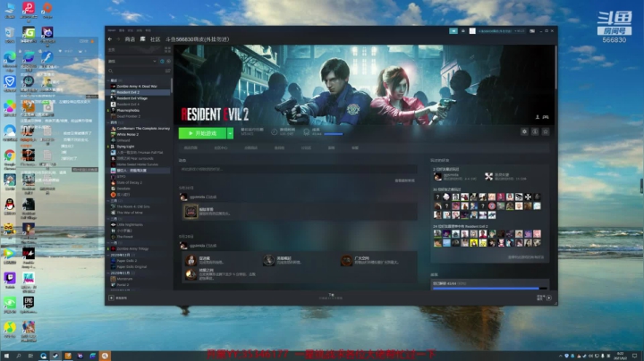Click the green Play (开始游戏) button

202,133
